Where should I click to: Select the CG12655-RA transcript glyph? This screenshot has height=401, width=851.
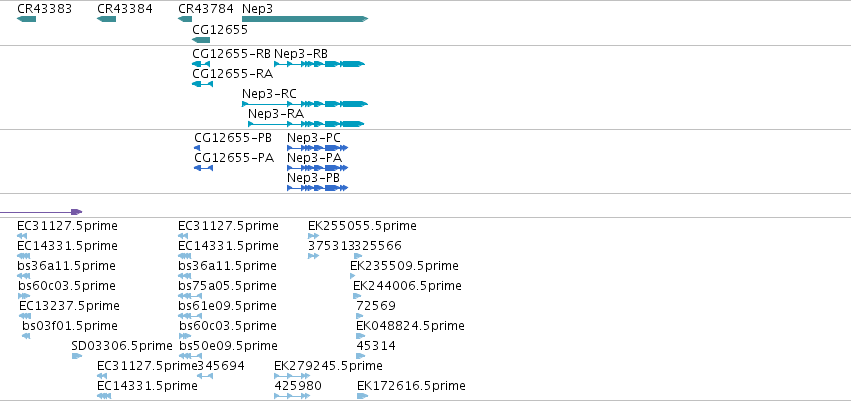(202, 84)
